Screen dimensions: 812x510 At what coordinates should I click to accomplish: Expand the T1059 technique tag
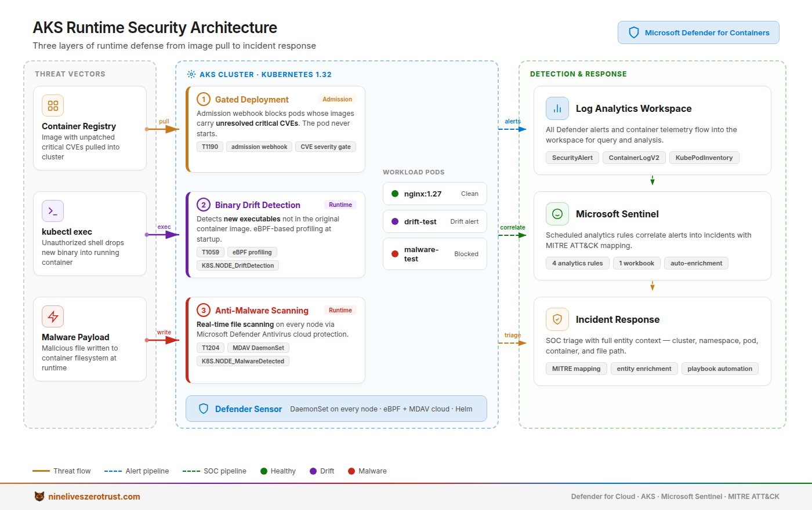211,252
